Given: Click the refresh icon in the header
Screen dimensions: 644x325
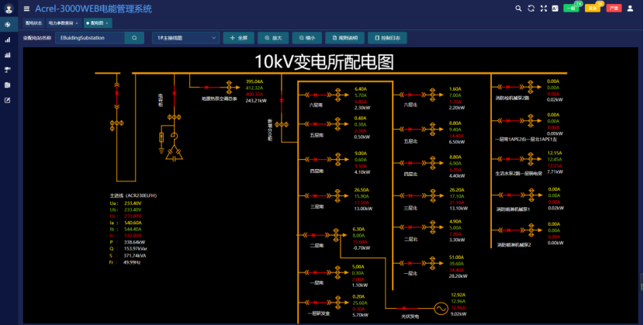Looking at the screenshot, I should (531, 9).
